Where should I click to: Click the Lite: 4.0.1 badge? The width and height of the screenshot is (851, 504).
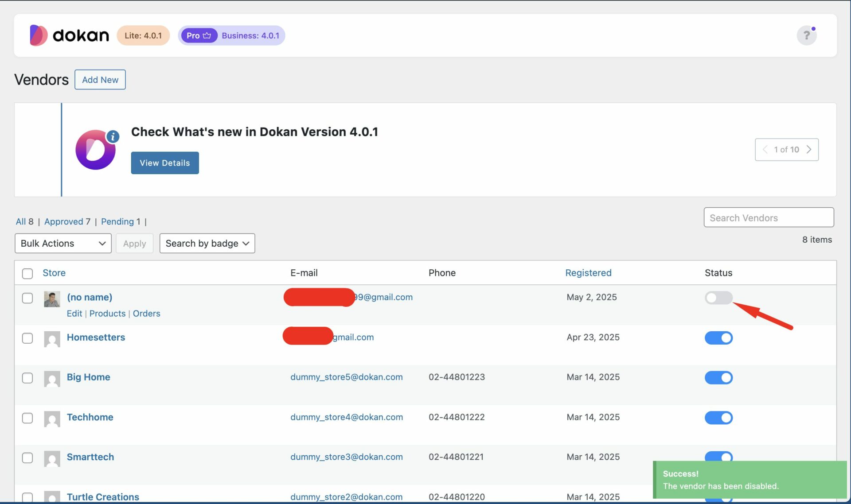(x=143, y=35)
